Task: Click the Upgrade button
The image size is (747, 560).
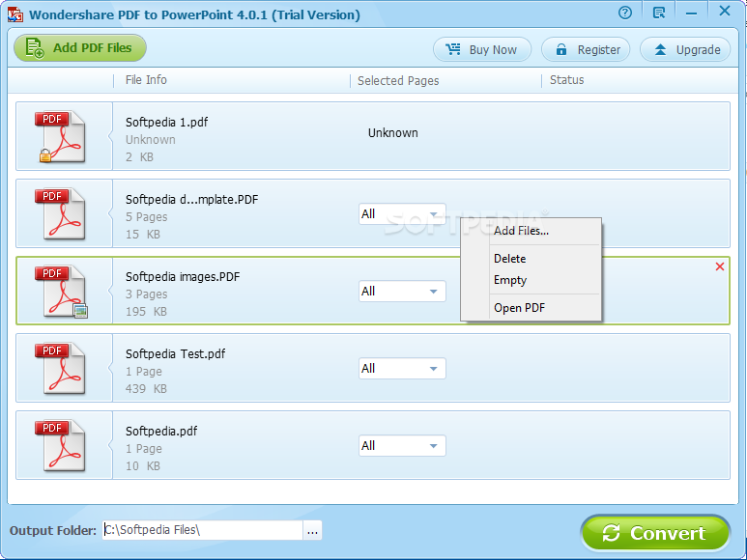Action: pos(684,49)
